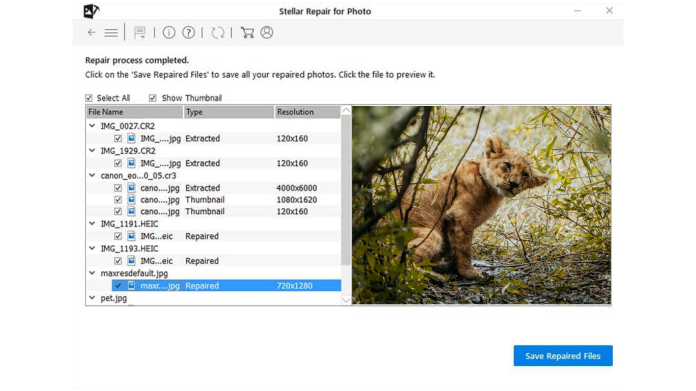Click file icon in IMG_1191.HEIC child row
The width and height of the screenshot is (696, 391).
tap(131, 236)
